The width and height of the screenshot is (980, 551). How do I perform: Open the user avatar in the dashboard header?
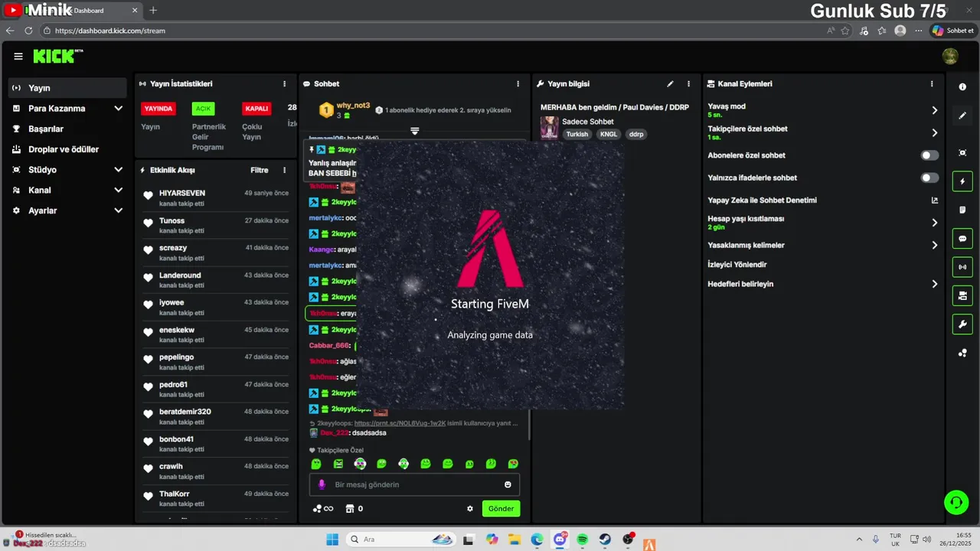950,57
